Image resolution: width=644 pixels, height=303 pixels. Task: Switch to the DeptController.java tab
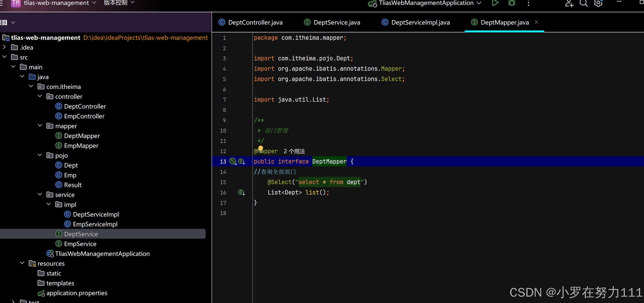tap(255, 23)
